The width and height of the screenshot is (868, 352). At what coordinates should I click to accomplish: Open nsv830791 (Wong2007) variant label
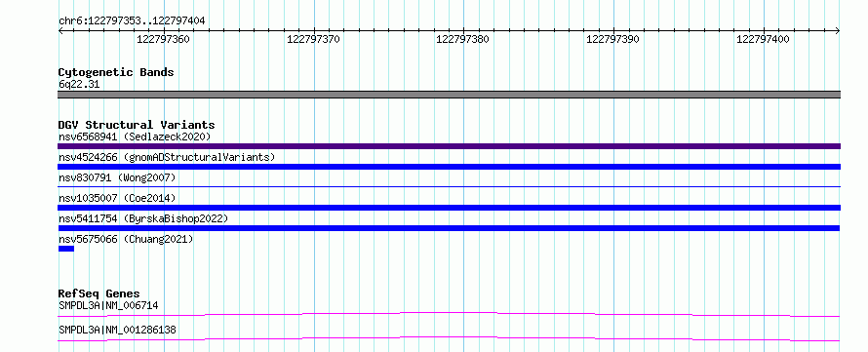point(117,177)
